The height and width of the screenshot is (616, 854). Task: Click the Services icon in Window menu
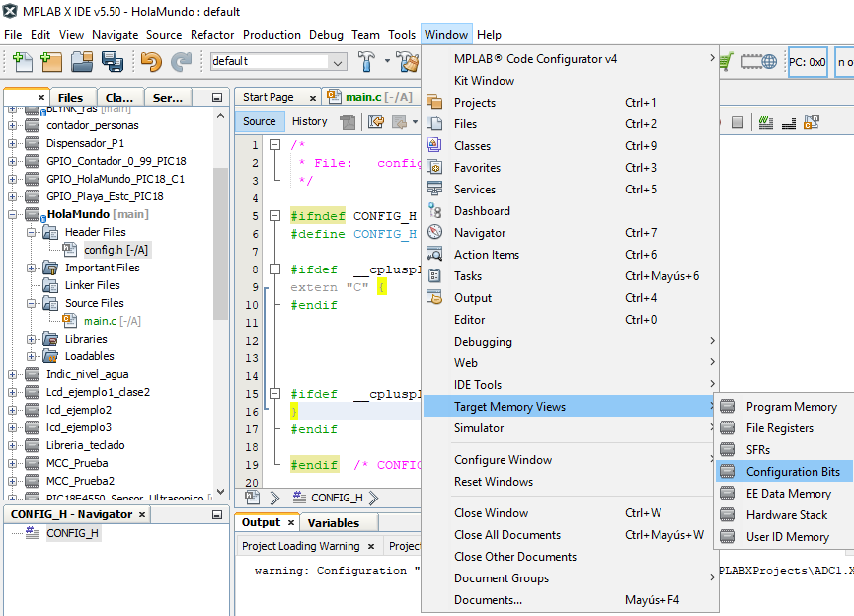434,189
